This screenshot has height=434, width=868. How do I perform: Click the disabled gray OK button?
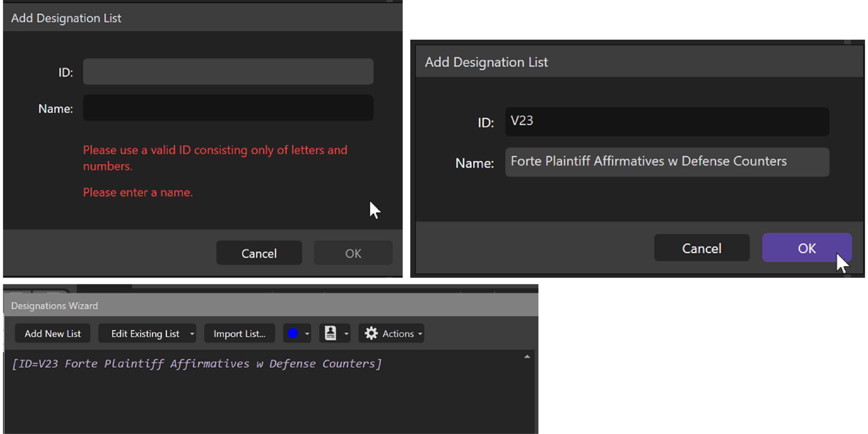pyautogui.click(x=353, y=253)
